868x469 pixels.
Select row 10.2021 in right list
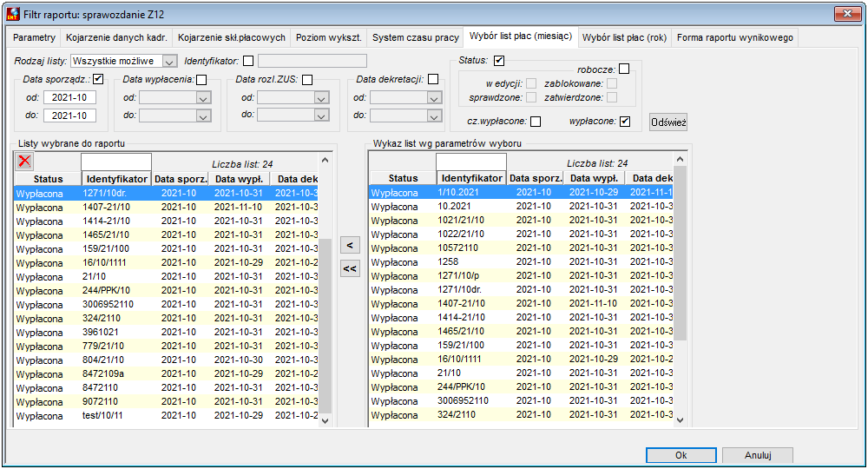coord(521,207)
